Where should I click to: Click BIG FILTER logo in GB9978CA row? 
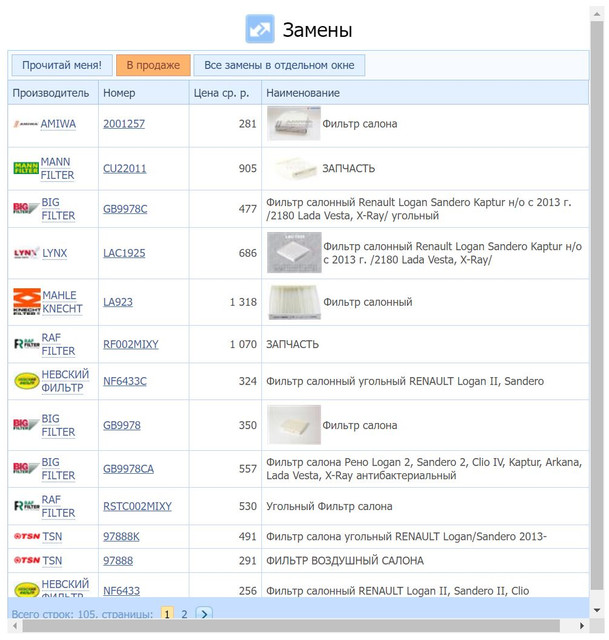[x=26, y=469]
